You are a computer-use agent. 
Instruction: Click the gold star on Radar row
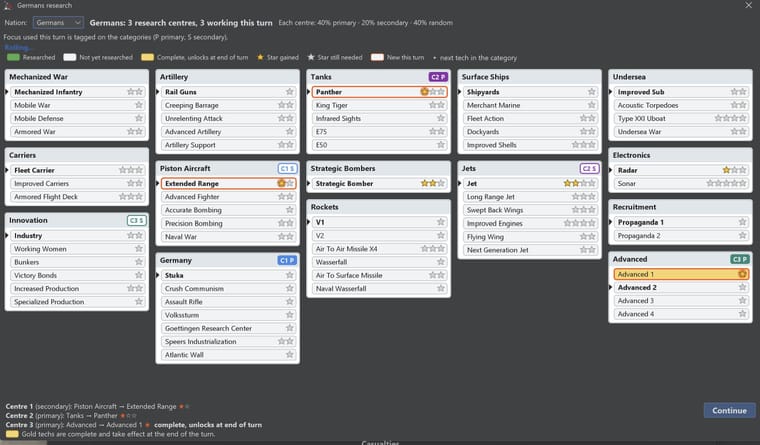pyautogui.click(x=726, y=170)
